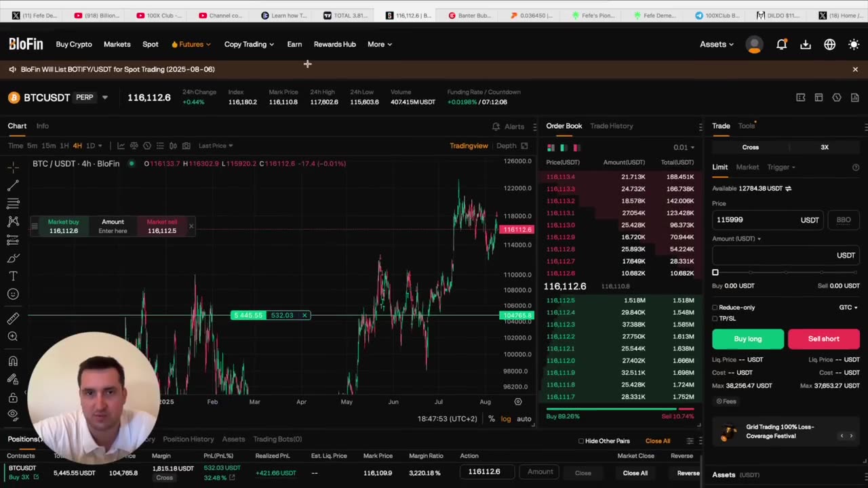The height and width of the screenshot is (488, 868).
Task: Click the download app icon
Action: pos(806,44)
